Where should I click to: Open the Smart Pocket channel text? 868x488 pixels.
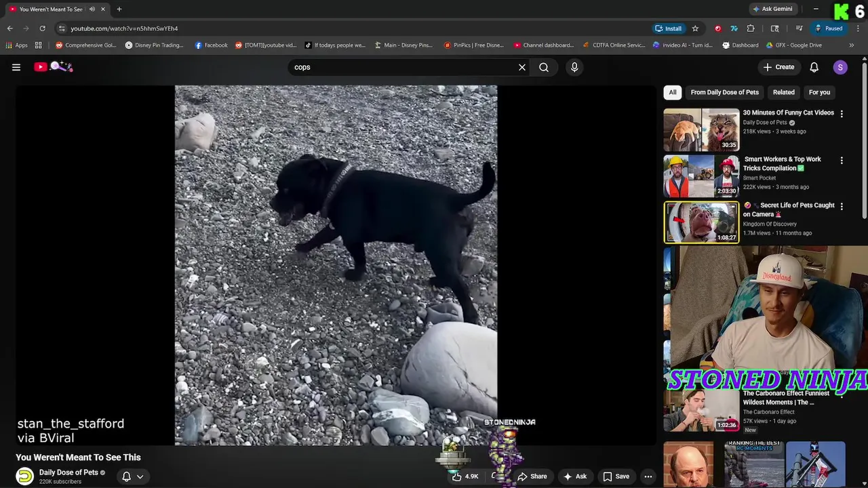759,178
